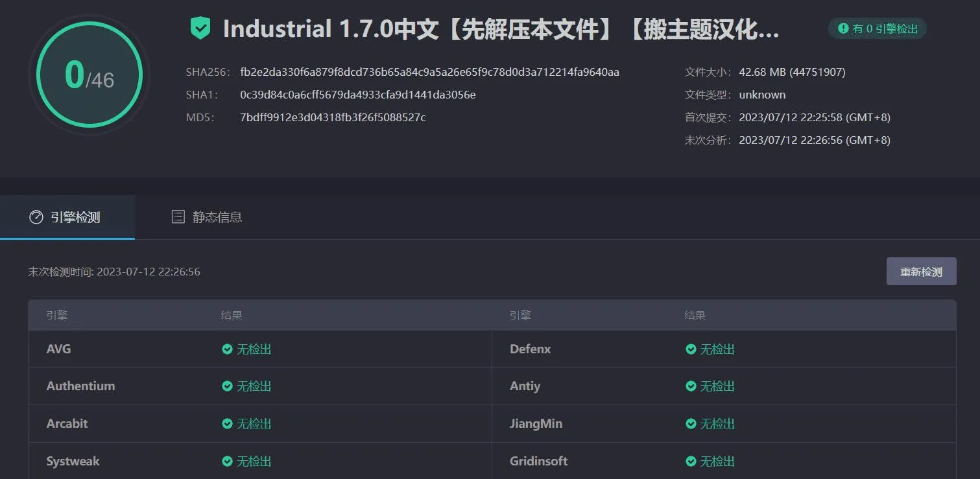The width and height of the screenshot is (980, 479).
Task: Click the Defenx engine name
Action: 531,349
